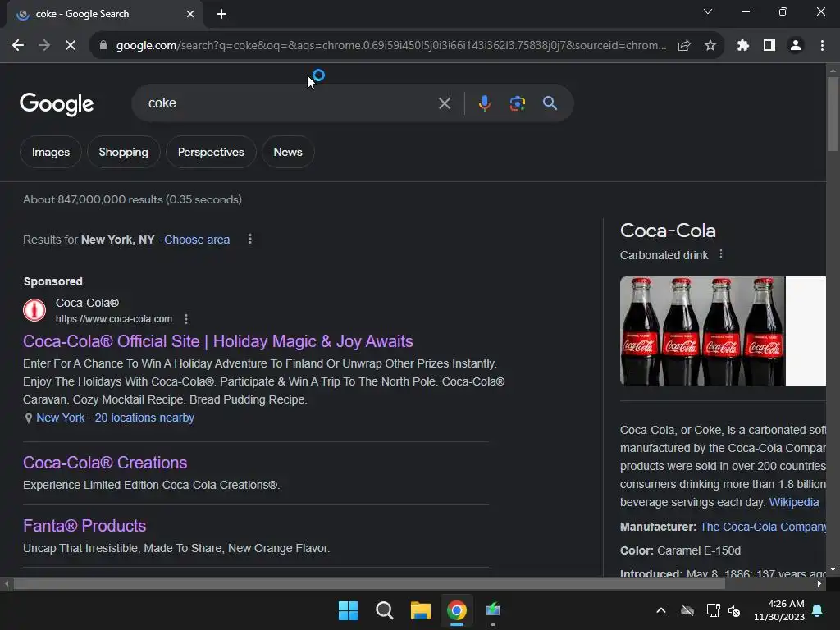
Task: Open the Extensions puzzle icon
Action: pyautogui.click(x=742, y=46)
